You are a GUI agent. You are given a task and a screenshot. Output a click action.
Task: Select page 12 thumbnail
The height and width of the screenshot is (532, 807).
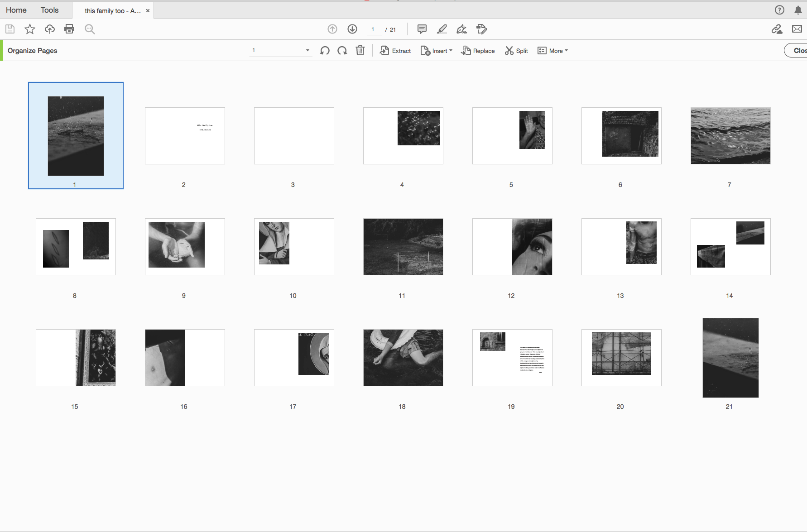point(512,246)
